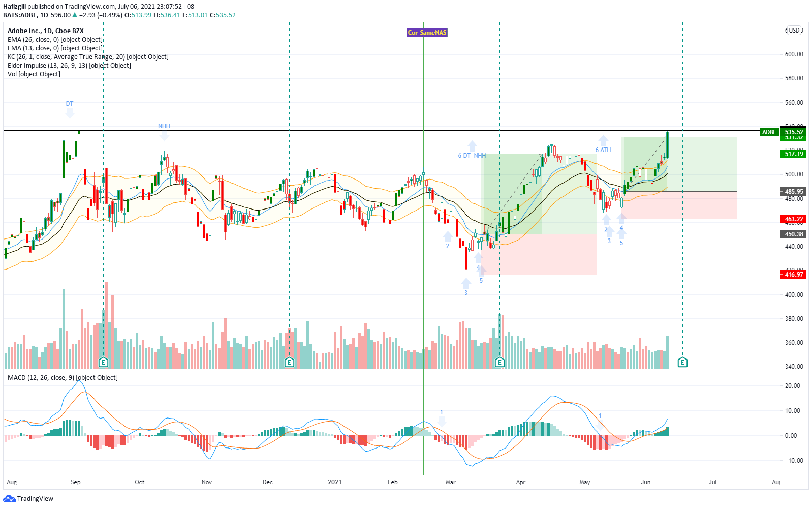This screenshot has height=508, width=812.
Task: Click the Apr label on the time axis
Action: (520, 482)
